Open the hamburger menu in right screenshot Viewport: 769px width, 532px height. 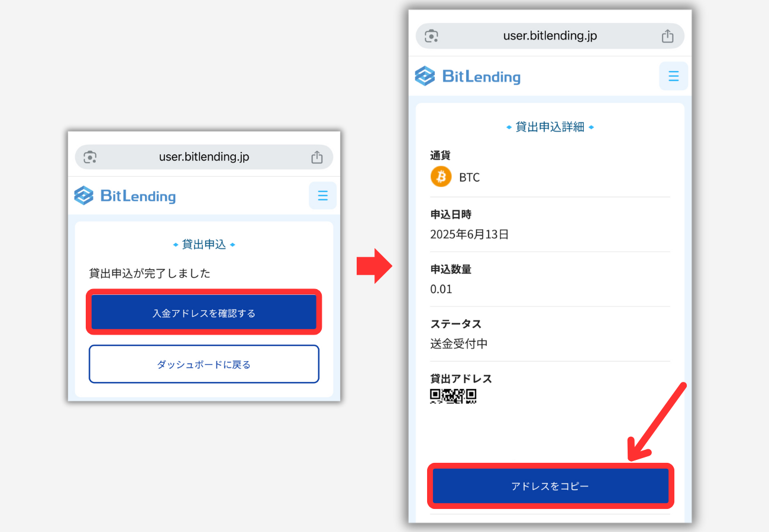[x=673, y=76]
